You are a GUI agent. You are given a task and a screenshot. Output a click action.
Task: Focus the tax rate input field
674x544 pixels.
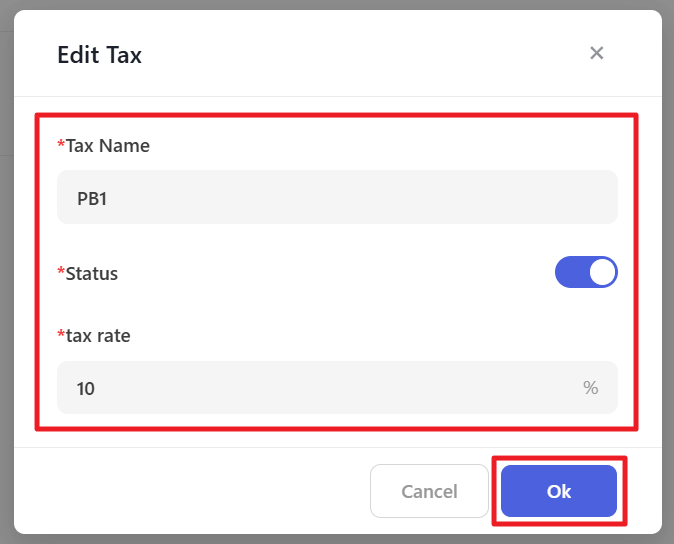(320, 388)
